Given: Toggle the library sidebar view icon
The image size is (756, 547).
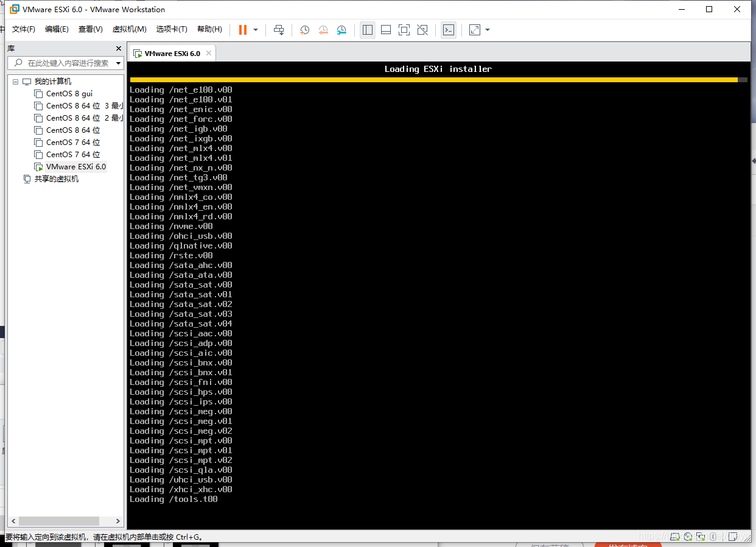Looking at the screenshot, I should pyautogui.click(x=368, y=30).
